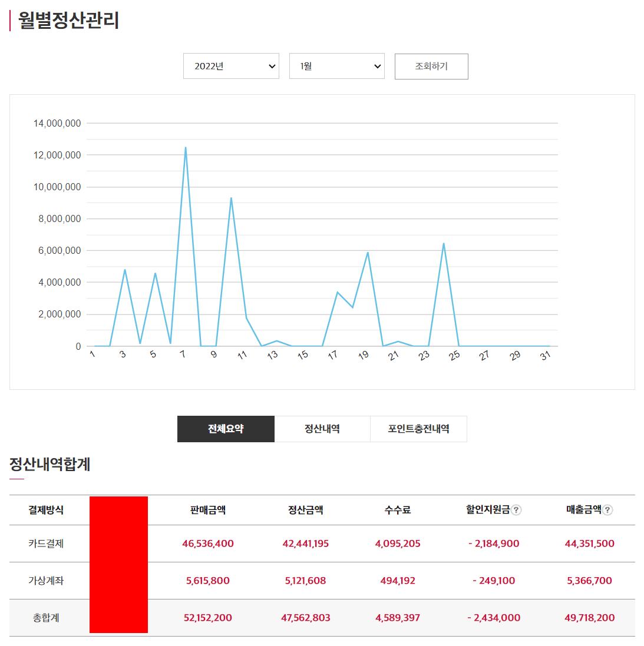The height and width of the screenshot is (646, 644).
Task: Click the 가상계좌 수수료 value 494,192
Action: click(398, 581)
